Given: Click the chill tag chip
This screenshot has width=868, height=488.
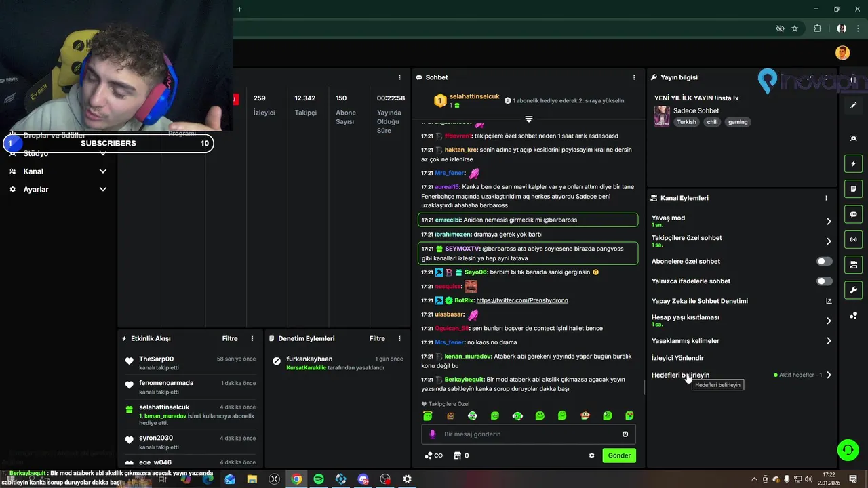Looking at the screenshot, I should coord(712,122).
